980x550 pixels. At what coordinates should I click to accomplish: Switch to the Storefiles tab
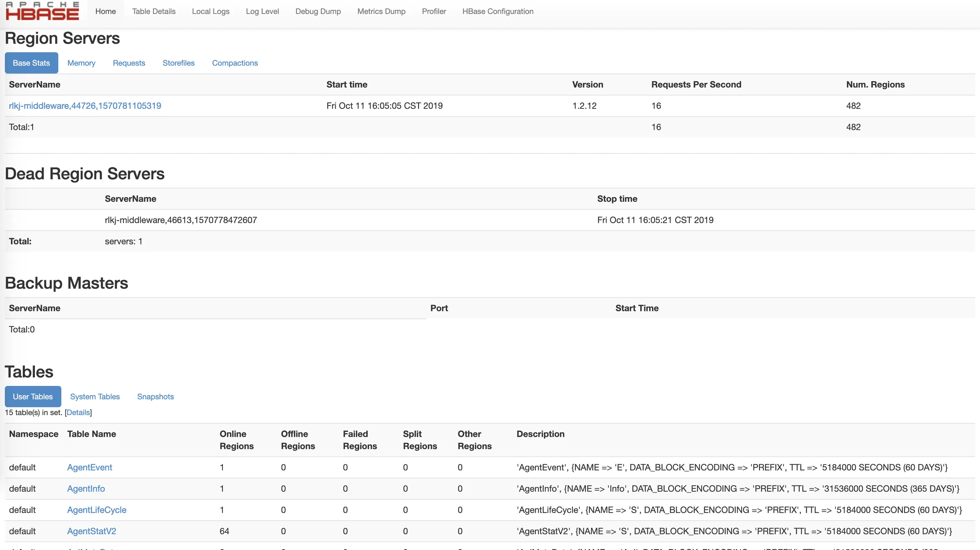[x=179, y=63]
